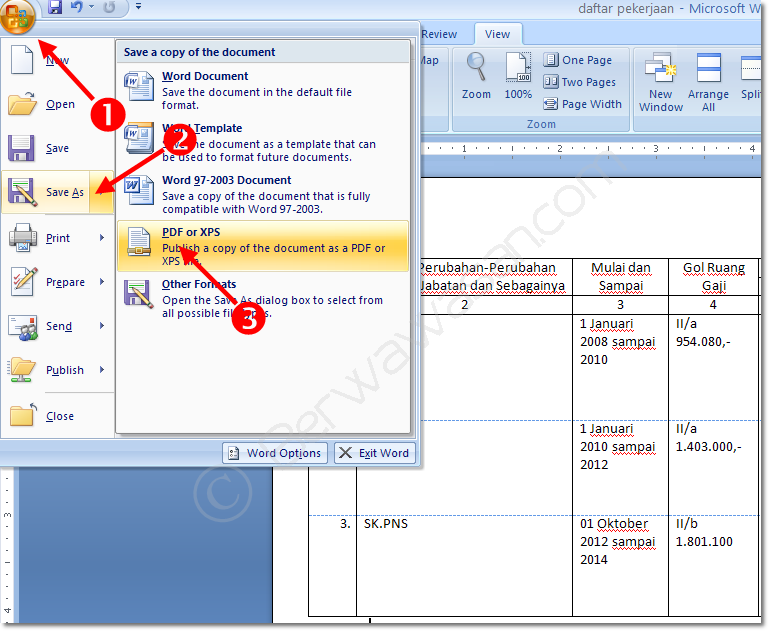769x631 pixels.
Task: Click the Word 97-2003 Document icon
Action: tap(139, 190)
